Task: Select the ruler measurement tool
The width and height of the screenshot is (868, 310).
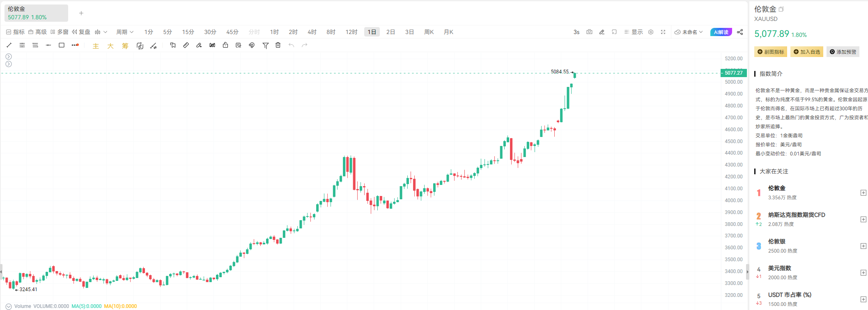Action: 186,45
